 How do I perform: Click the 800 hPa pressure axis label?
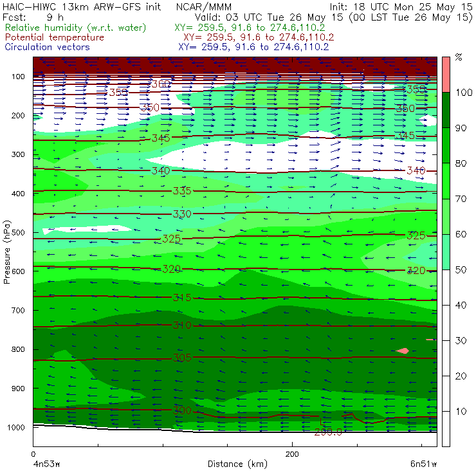(18, 349)
